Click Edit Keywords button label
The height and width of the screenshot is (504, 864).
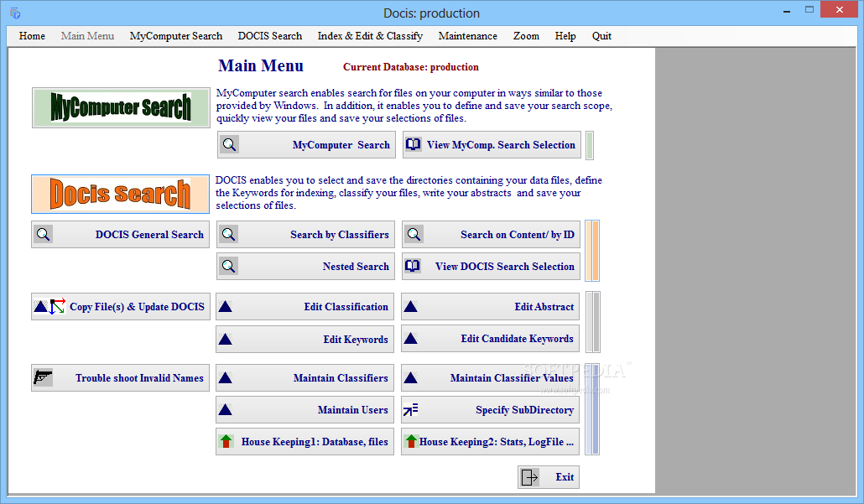[356, 340]
